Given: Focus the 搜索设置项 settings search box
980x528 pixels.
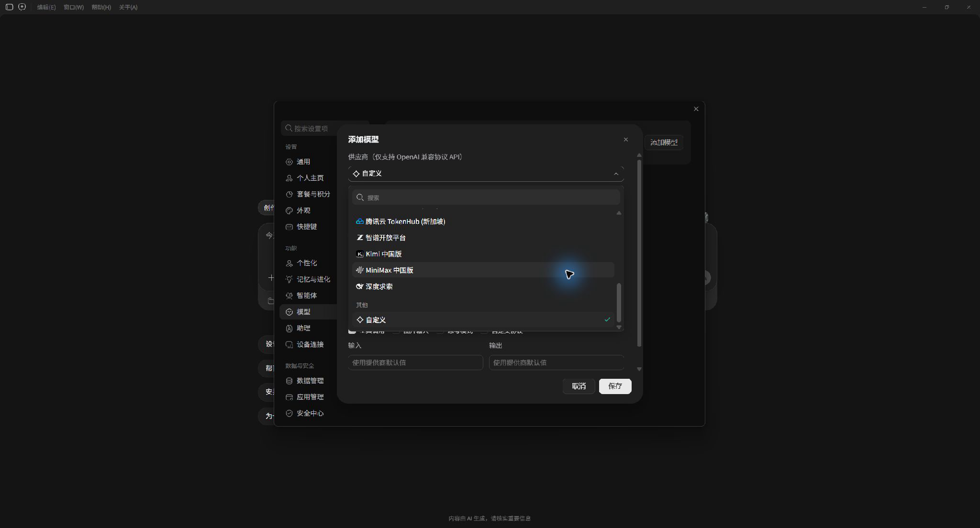Looking at the screenshot, I should pyautogui.click(x=325, y=128).
